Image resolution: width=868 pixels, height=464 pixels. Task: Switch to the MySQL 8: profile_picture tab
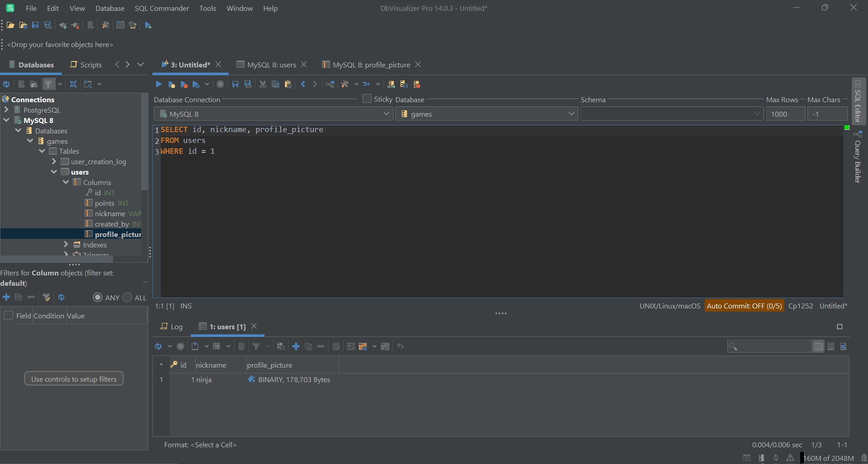coord(370,65)
